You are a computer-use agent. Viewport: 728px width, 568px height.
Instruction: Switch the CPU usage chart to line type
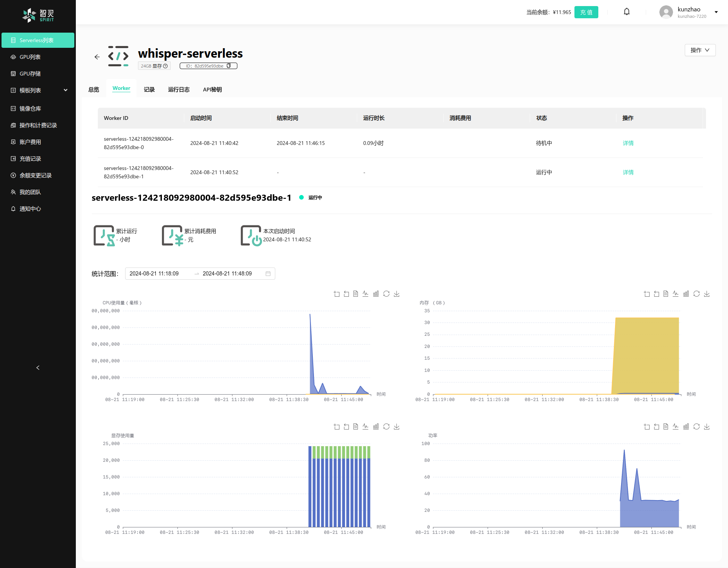point(366,294)
